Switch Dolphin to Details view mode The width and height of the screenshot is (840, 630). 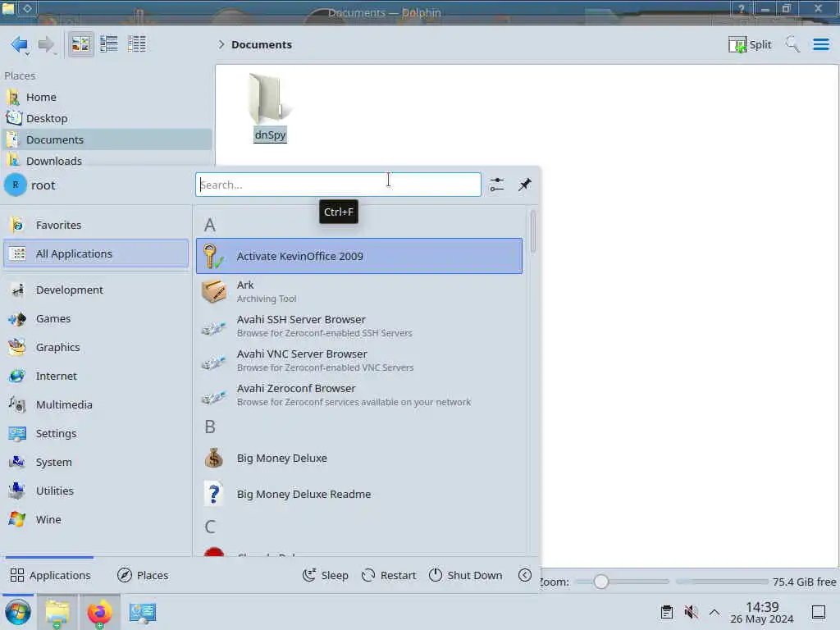137,44
